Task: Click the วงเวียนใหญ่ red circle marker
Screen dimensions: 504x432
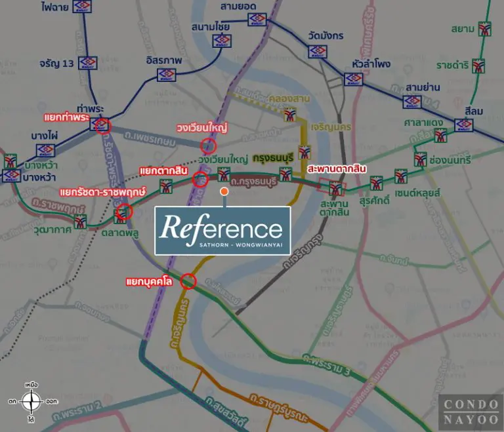Action: [x=208, y=146]
